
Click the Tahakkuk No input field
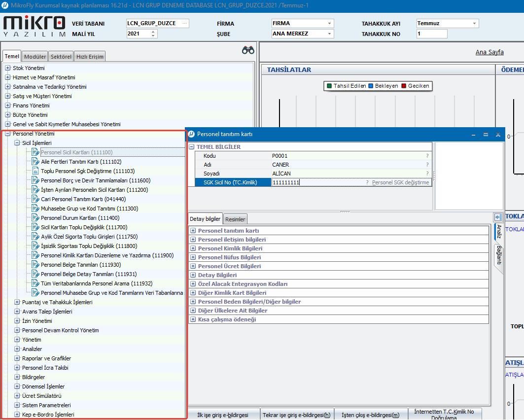click(431, 34)
